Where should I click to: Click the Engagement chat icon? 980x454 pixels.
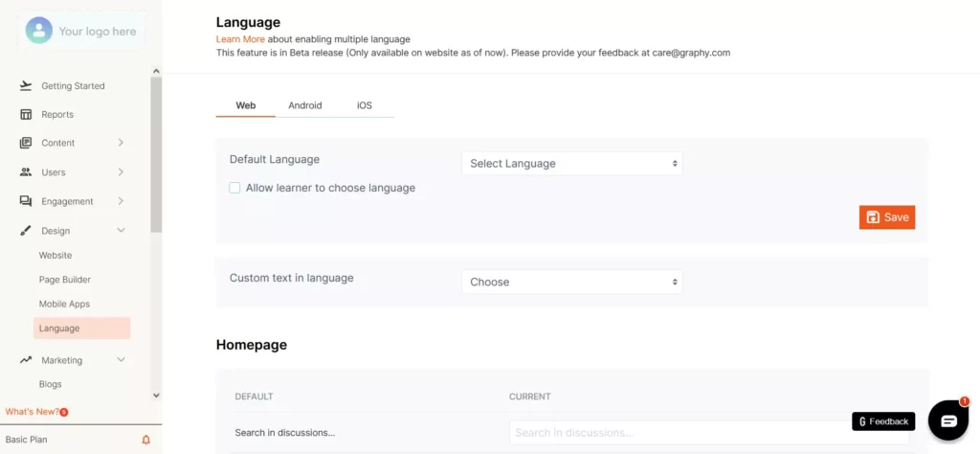26,201
